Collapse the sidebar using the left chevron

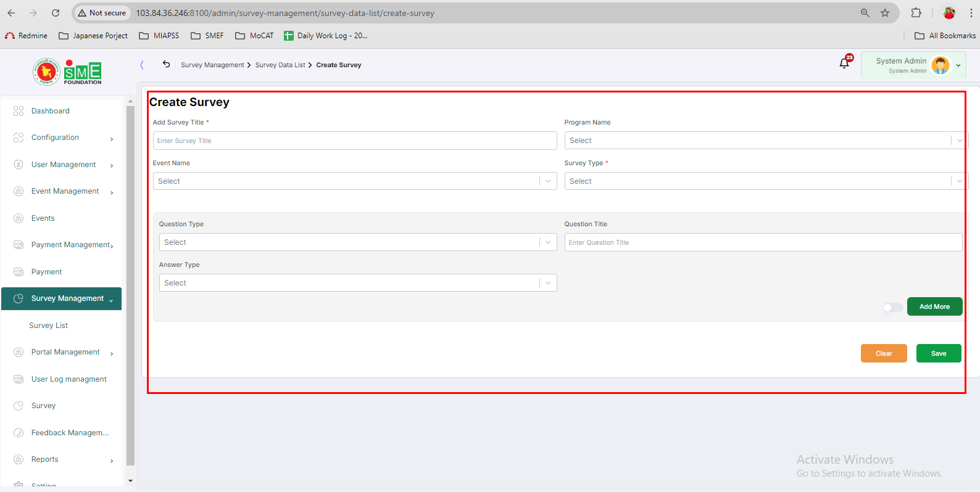142,65
